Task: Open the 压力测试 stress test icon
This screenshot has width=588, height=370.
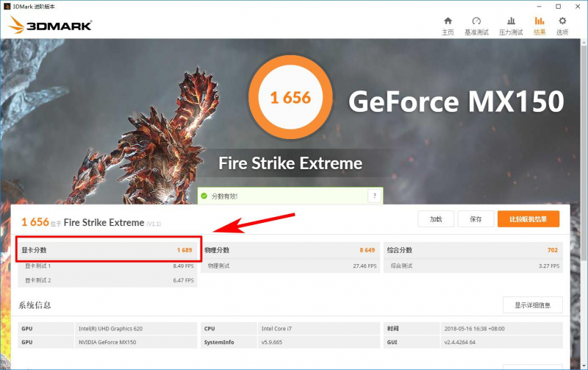Action: coord(511,21)
